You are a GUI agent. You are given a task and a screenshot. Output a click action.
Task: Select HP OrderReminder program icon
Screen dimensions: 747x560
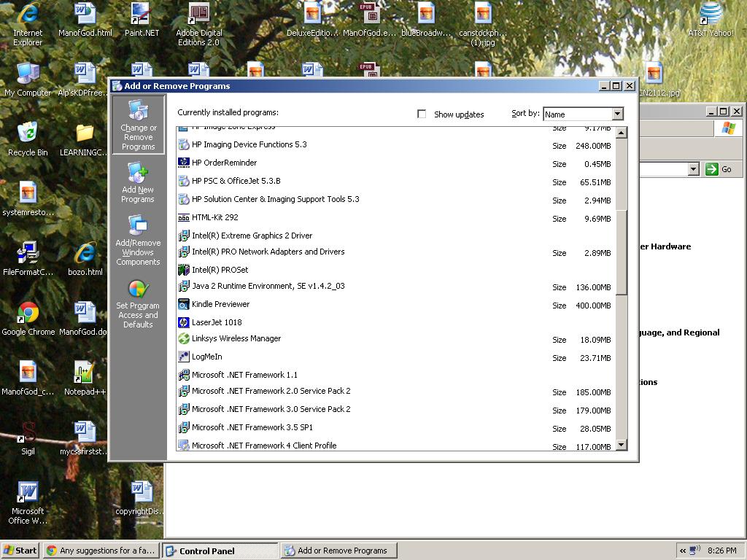pos(183,163)
